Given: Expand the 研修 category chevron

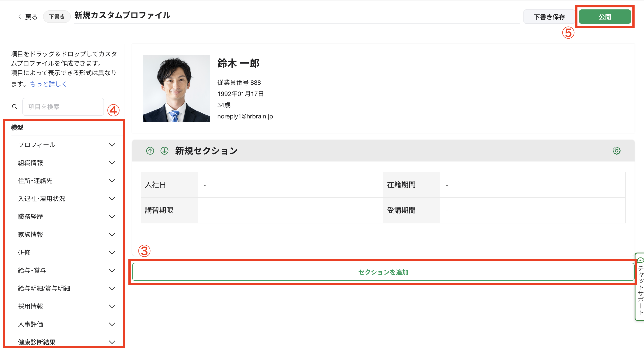Looking at the screenshot, I should tap(112, 253).
